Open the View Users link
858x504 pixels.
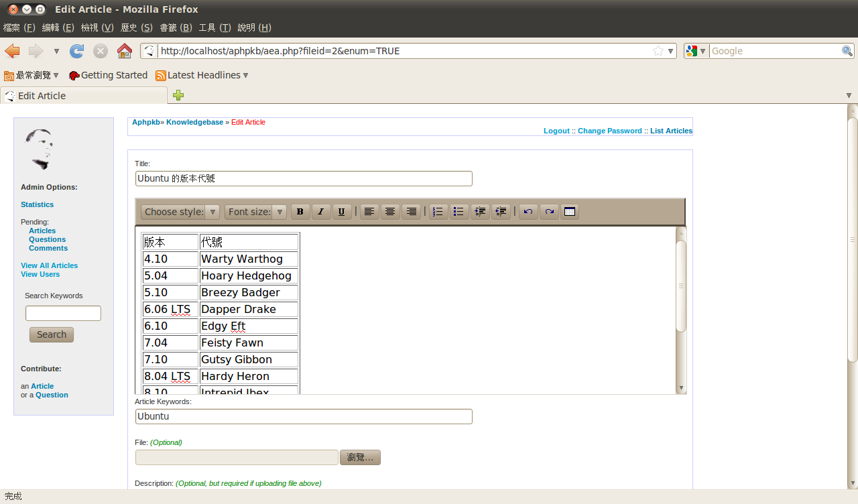click(x=40, y=274)
